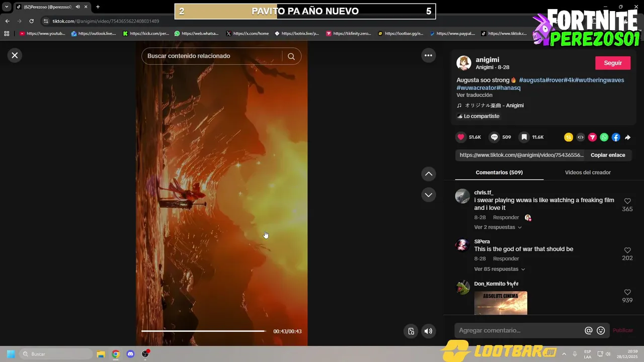
Task: Open the Anigimi original sound link
Action: [494, 106]
